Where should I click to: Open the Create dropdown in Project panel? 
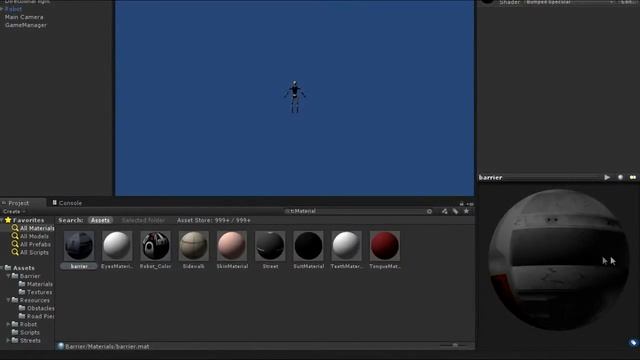pyautogui.click(x=14, y=211)
